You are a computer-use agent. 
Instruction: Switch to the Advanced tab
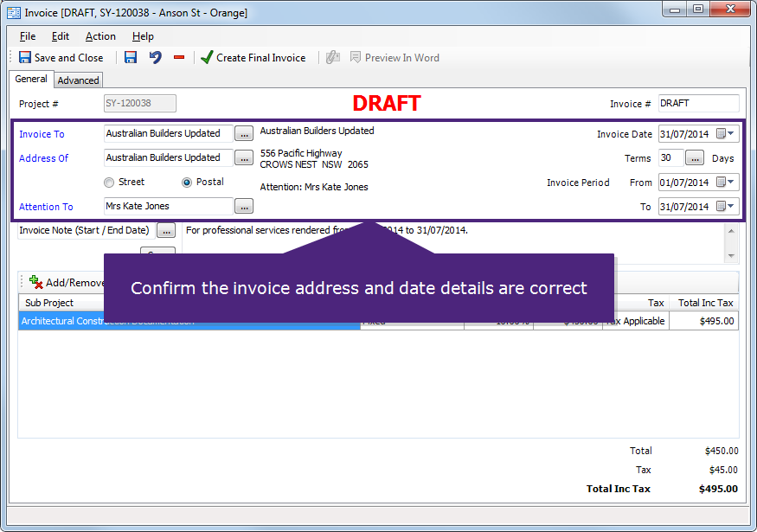tap(77, 80)
